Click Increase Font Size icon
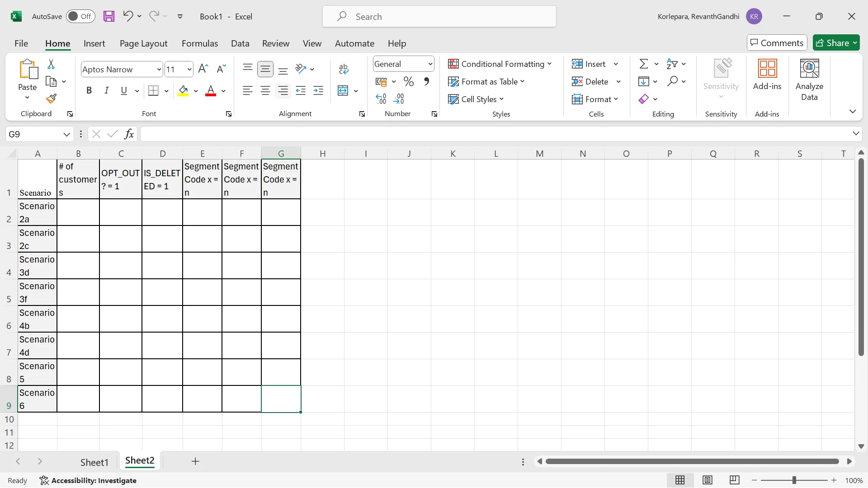The image size is (868, 488). click(203, 69)
